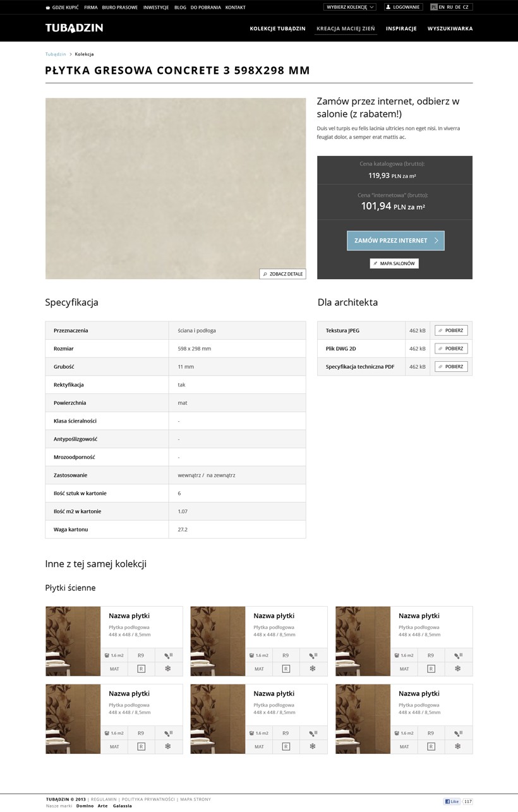518x812 pixels.
Task: Click the Like count 117 in footer
Action: point(467,801)
